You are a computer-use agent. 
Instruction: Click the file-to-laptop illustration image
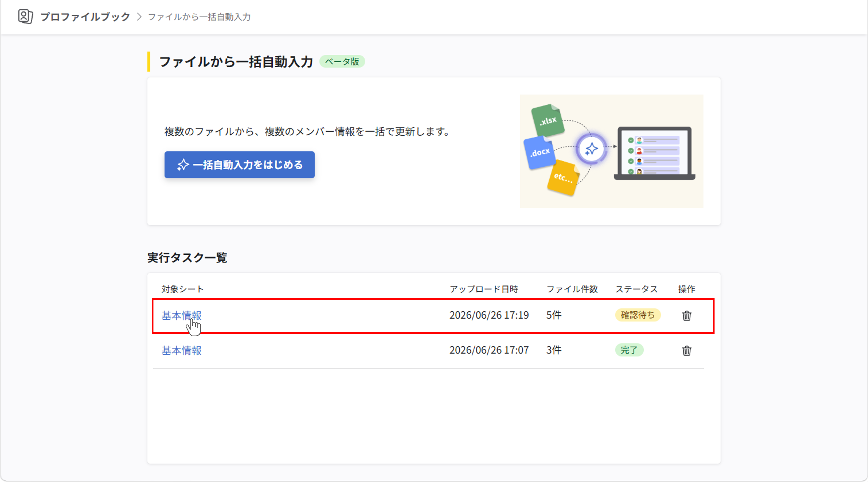[x=611, y=151]
